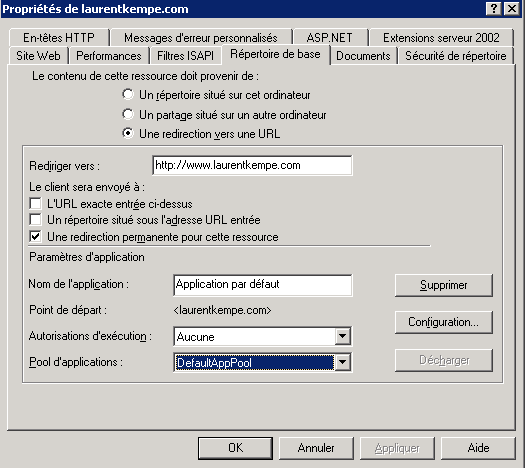Close the Propriétés dialog window
This screenshot has width=525, height=468.
click(512, 8)
